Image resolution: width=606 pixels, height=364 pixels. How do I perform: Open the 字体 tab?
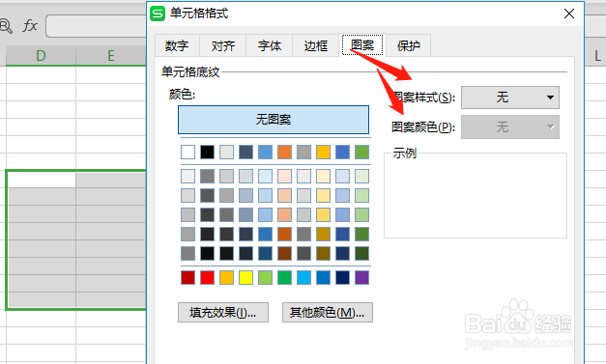[x=270, y=45]
